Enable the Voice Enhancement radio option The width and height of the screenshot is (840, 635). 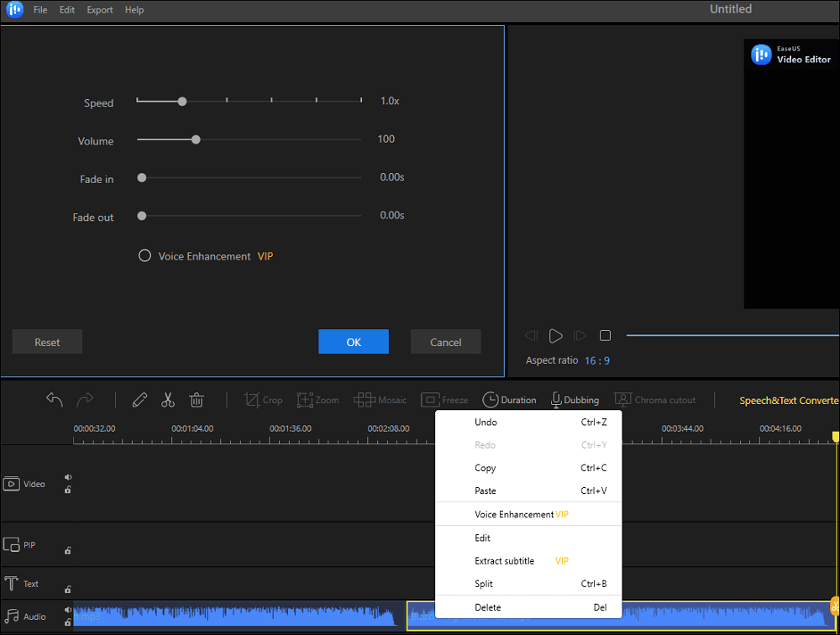[x=144, y=256]
